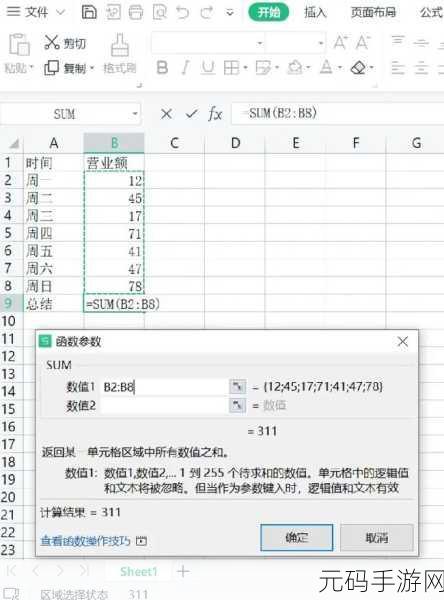Expand the Borders dropdown arrow
Viewport: 444px width, 600px height.
(x=245, y=68)
